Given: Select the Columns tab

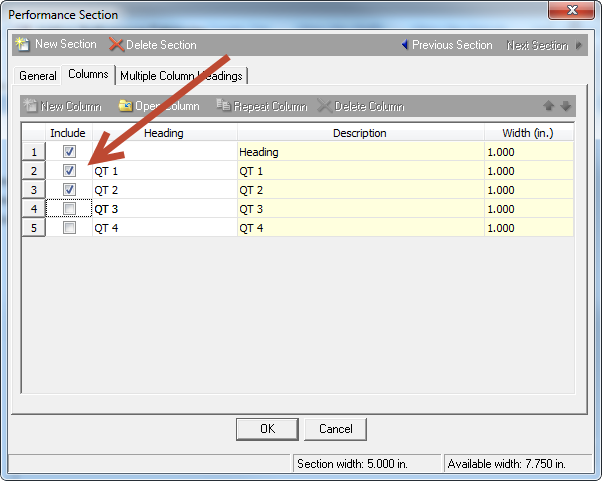Looking at the screenshot, I should (88, 74).
